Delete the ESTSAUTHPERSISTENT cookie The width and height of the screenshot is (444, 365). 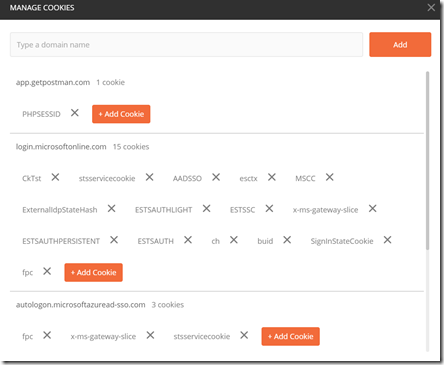click(x=114, y=240)
